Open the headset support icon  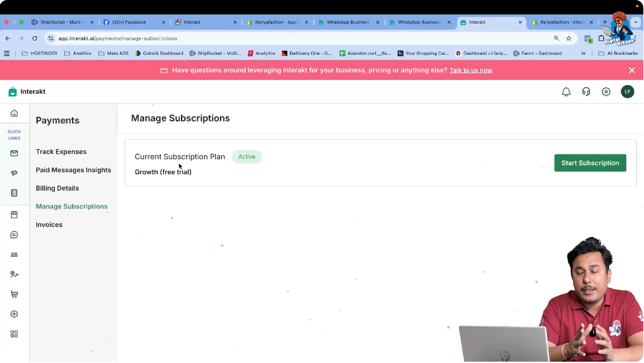coord(586,92)
